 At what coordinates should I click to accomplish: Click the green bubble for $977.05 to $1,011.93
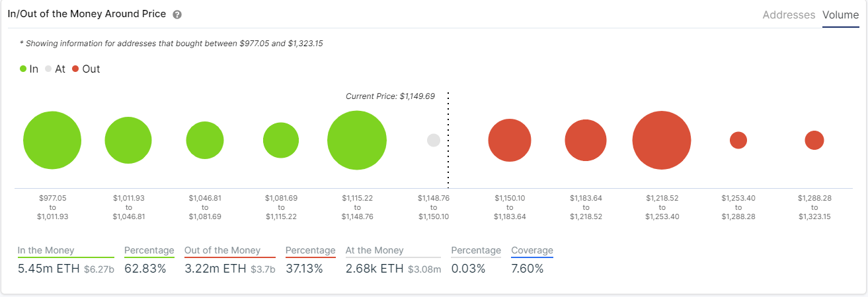pyautogui.click(x=52, y=141)
